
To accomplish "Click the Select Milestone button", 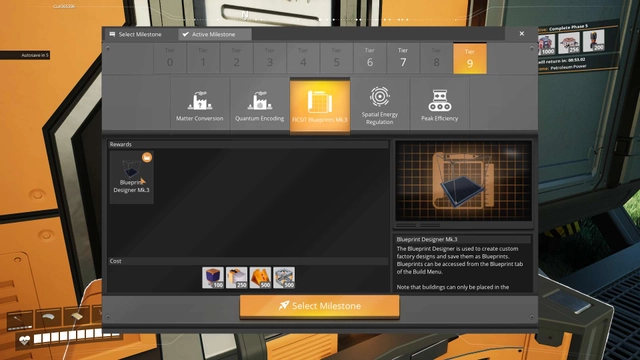I will 320,306.
